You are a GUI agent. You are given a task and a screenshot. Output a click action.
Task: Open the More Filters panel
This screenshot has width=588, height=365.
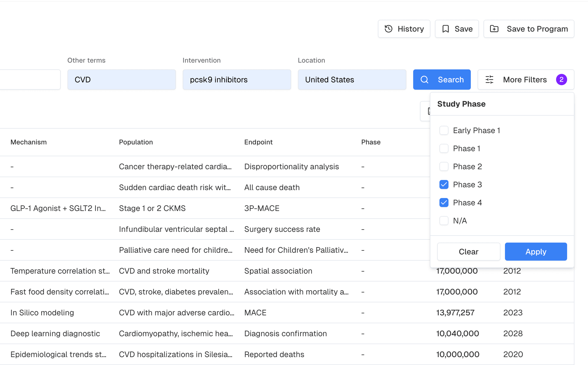525,80
